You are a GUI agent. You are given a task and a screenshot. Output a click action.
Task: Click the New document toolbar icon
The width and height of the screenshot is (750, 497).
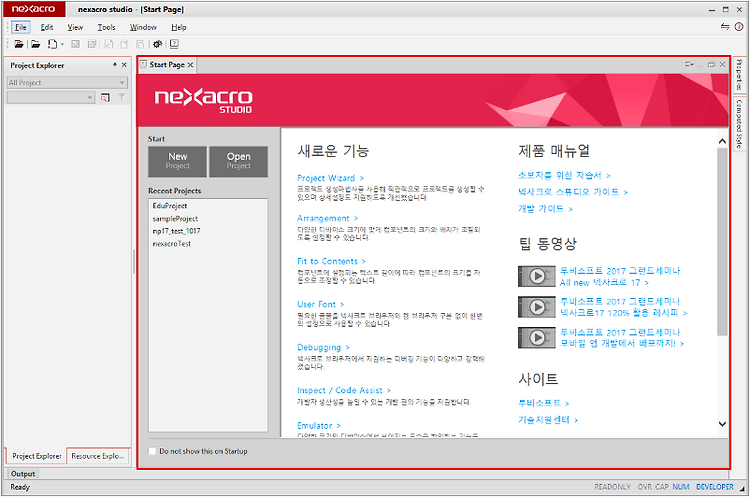click(x=52, y=44)
